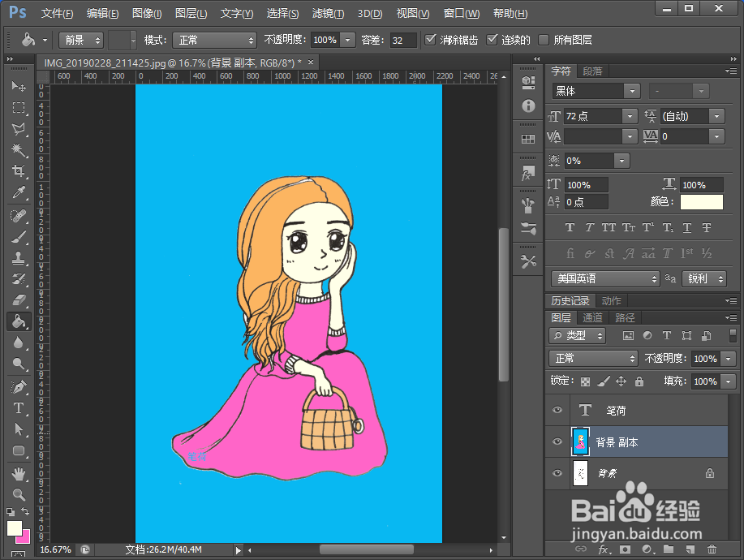Select the Lasso tool
This screenshot has height=560, width=744.
[19, 129]
